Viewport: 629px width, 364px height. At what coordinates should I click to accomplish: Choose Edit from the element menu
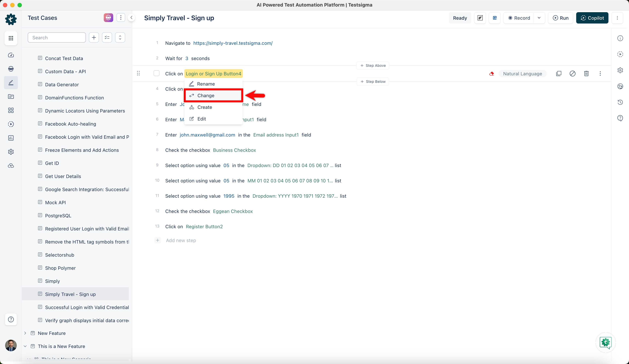(x=213, y=119)
